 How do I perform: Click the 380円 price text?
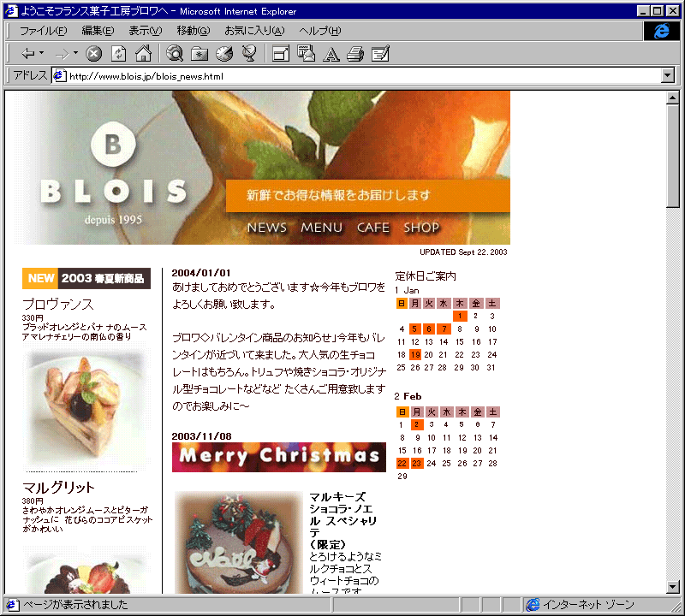click(x=33, y=500)
